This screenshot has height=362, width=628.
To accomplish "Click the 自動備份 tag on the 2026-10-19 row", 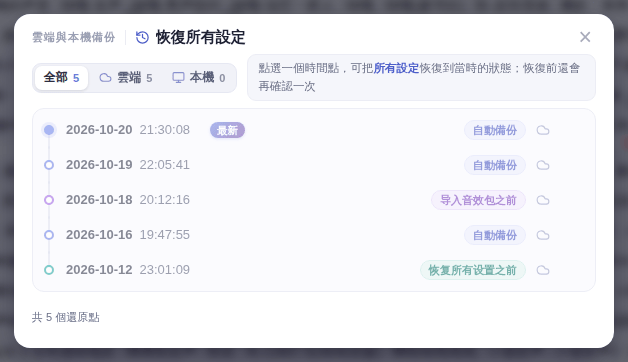I will pyautogui.click(x=495, y=165).
